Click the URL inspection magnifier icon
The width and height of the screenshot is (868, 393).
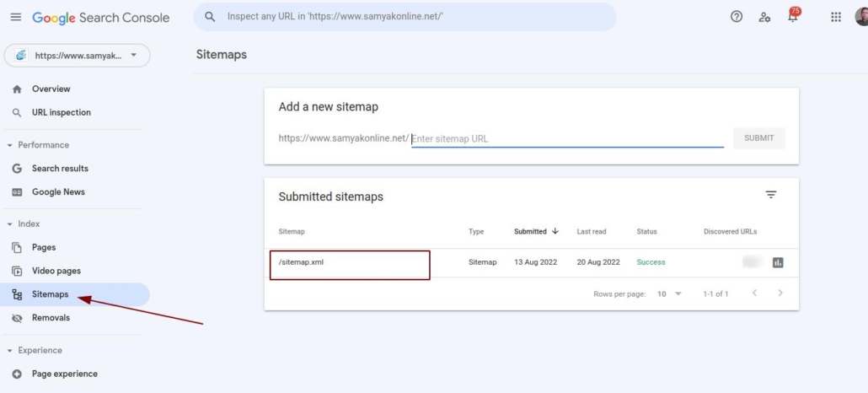tap(17, 112)
